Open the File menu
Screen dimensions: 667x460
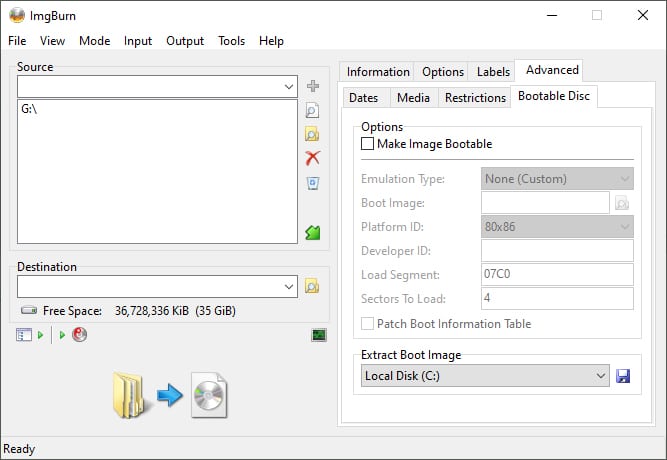17,41
